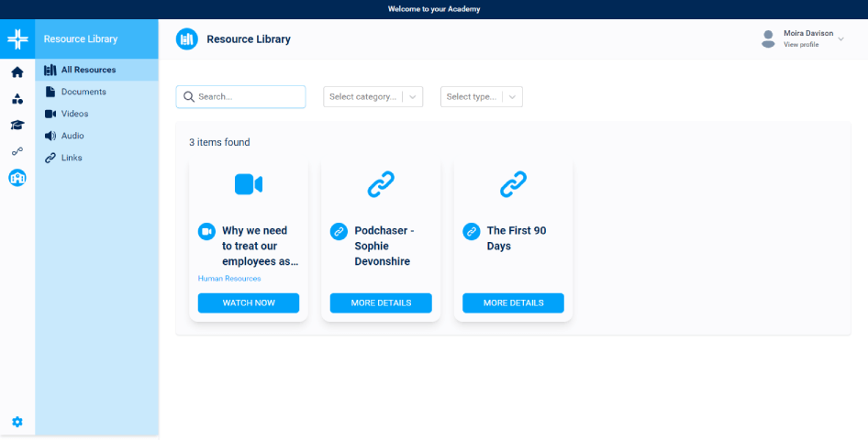
Task: Click the graduation cap courses icon
Action: click(17, 126)
